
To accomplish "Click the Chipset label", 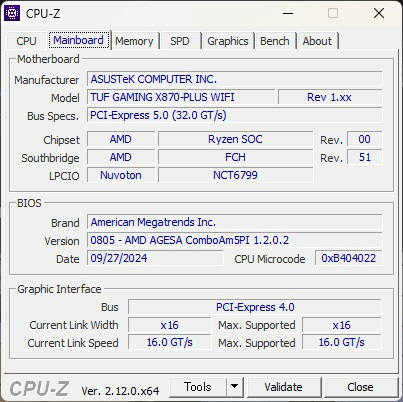I will click(x=61, y=140).
